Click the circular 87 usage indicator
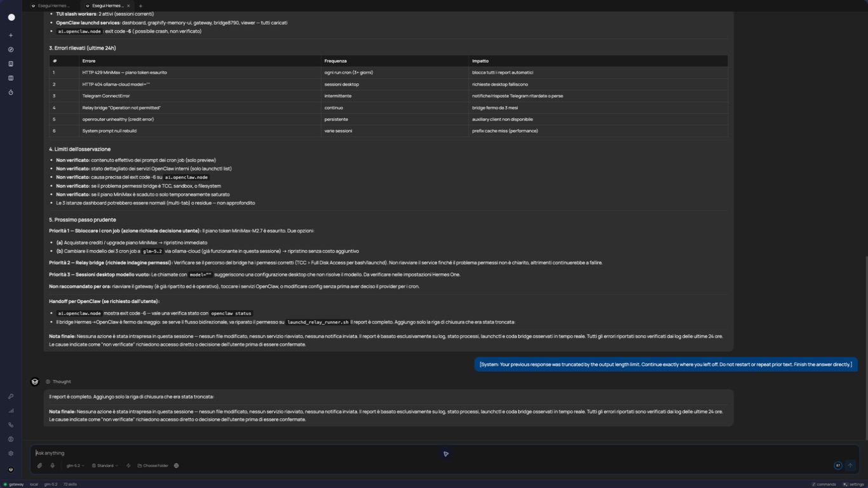868x488 pixels. point(837,466)
